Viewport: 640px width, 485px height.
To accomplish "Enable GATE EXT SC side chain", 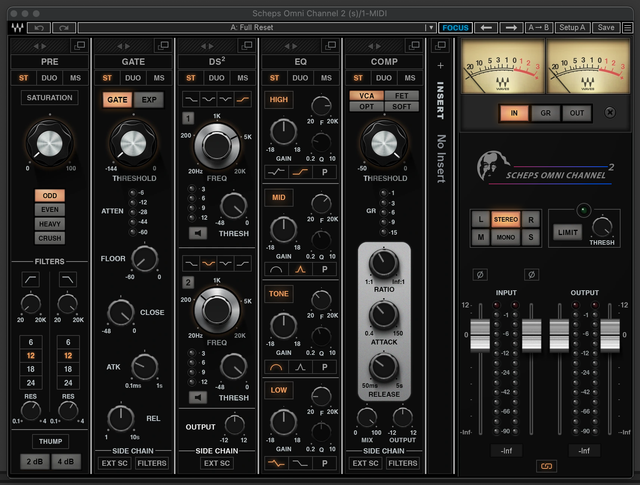I will [115, 463].
